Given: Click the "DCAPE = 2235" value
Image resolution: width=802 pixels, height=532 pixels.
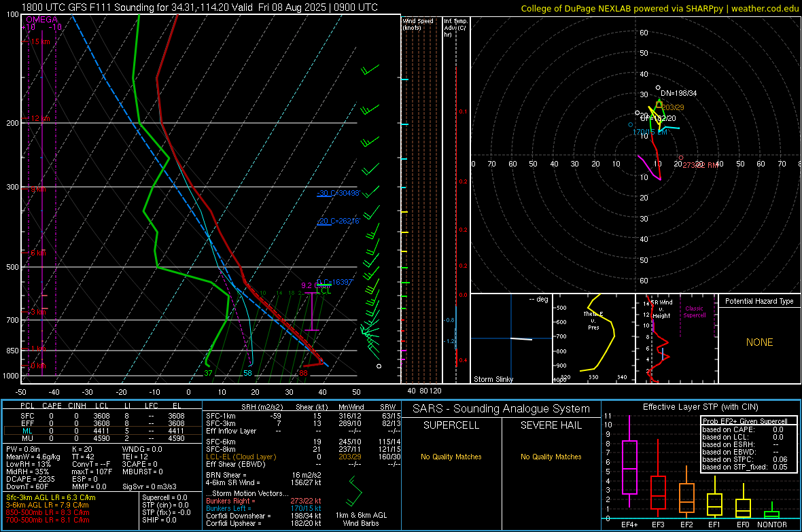Looking at the screenshot, I should (30, 479).
